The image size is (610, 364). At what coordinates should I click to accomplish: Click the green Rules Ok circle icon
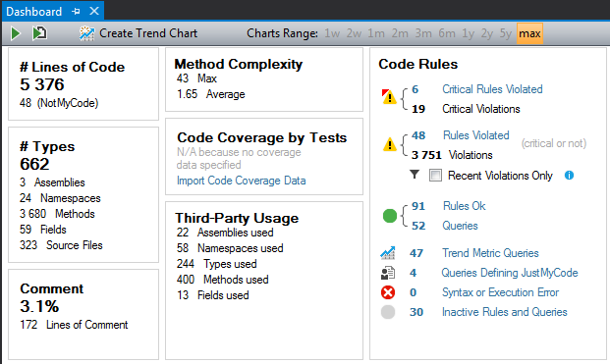389,216
